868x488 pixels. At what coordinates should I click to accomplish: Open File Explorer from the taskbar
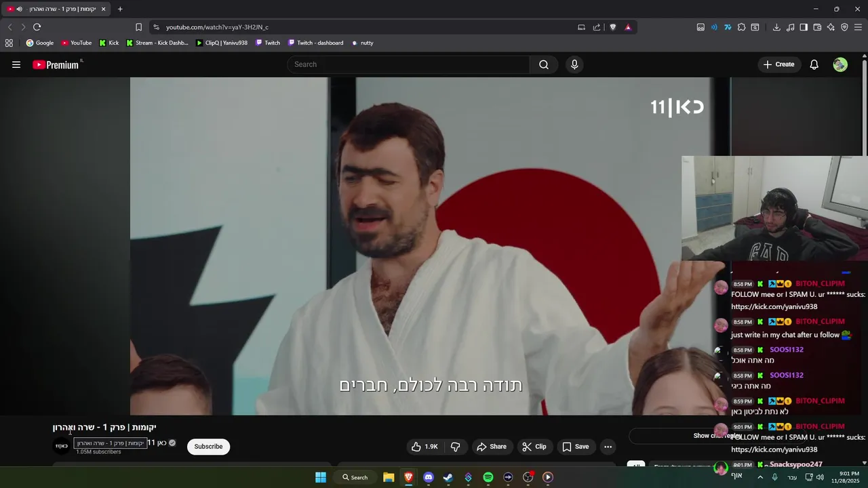[x=389, y=477]
